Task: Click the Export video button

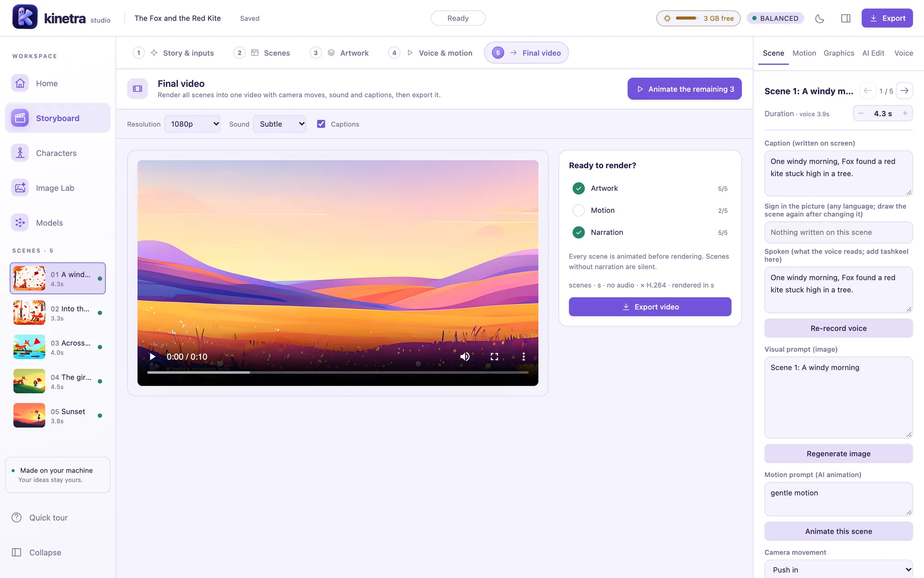Action: coord(650,307)
